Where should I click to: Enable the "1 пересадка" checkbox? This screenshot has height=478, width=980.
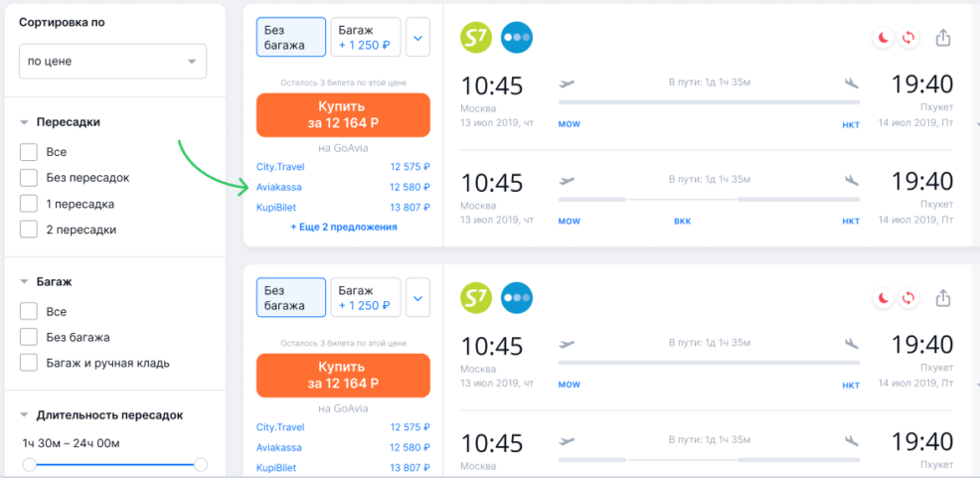click(x=29, y=204)
